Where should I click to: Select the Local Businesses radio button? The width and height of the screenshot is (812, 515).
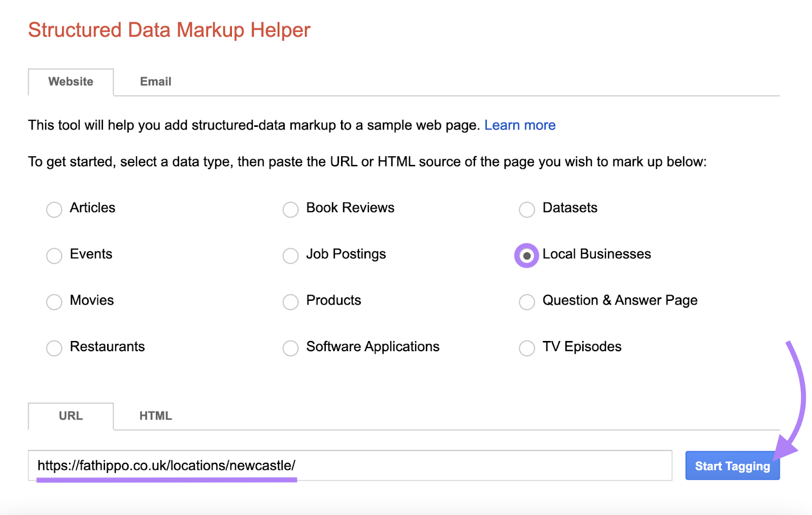tap(527, 256)
